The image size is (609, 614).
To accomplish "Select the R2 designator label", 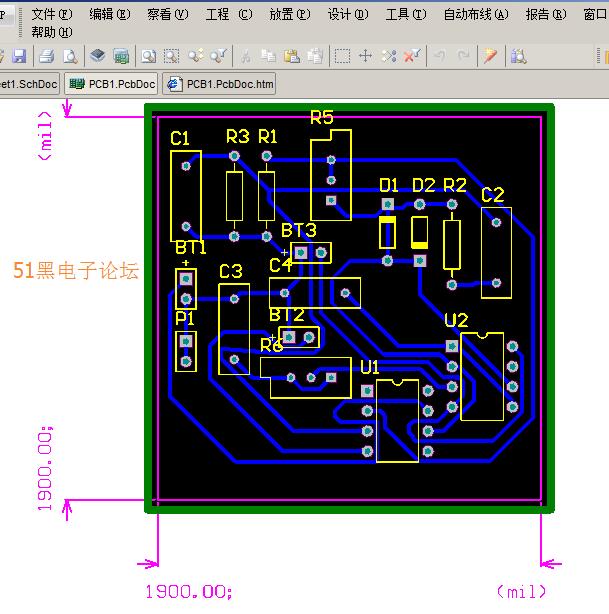I will (x=455, y=185).
